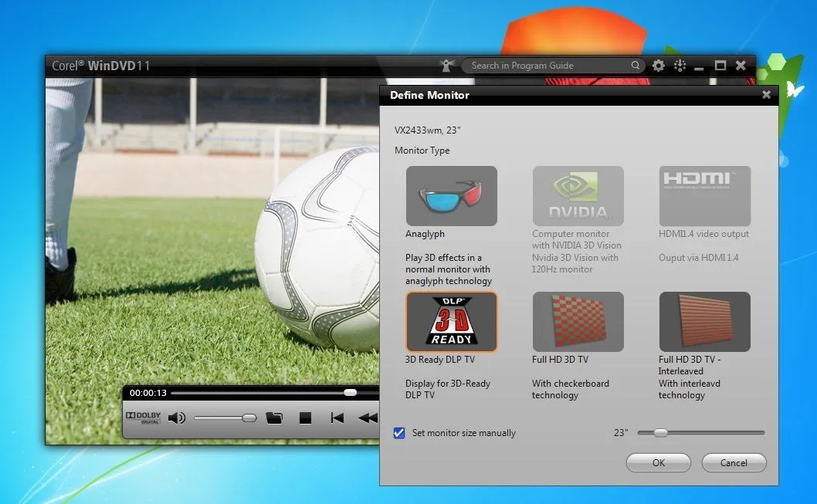Screen dimensions: 817x504
Task: Adjust the monitor size slider handle
Action: (660, 433)
